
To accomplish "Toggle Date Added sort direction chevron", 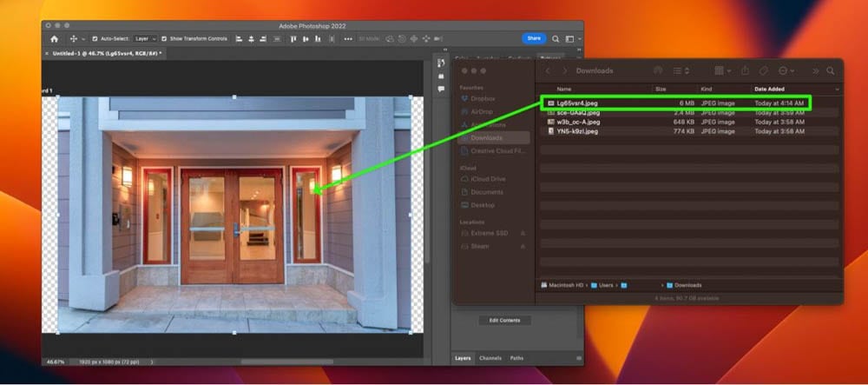I will pos(837,90).
